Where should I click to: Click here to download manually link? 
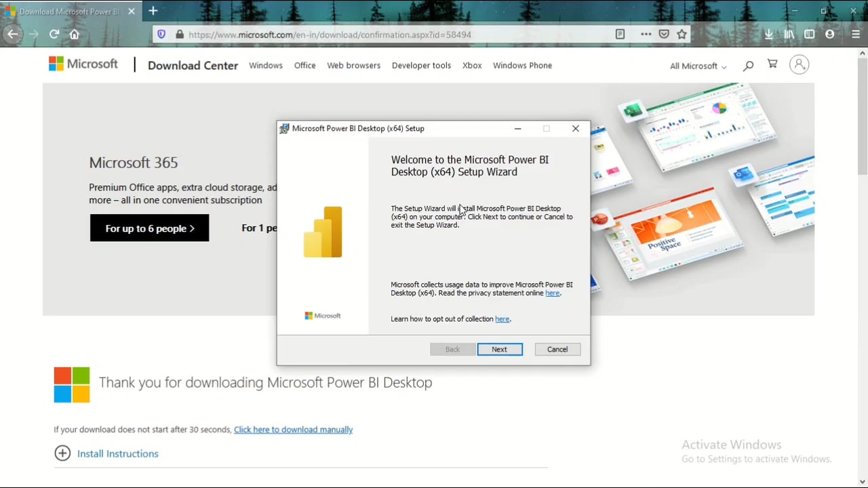click(293, 430)
